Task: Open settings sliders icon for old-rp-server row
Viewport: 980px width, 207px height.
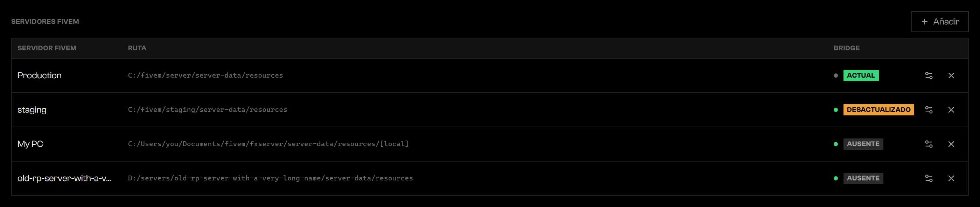Action: [x=929, y=178]
